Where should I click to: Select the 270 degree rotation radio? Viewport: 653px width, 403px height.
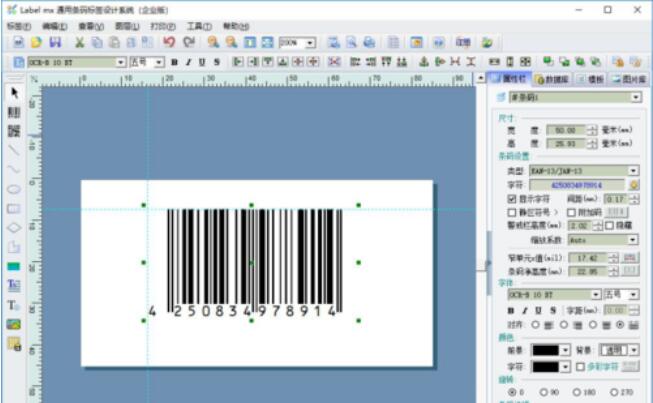coord(614,392)
